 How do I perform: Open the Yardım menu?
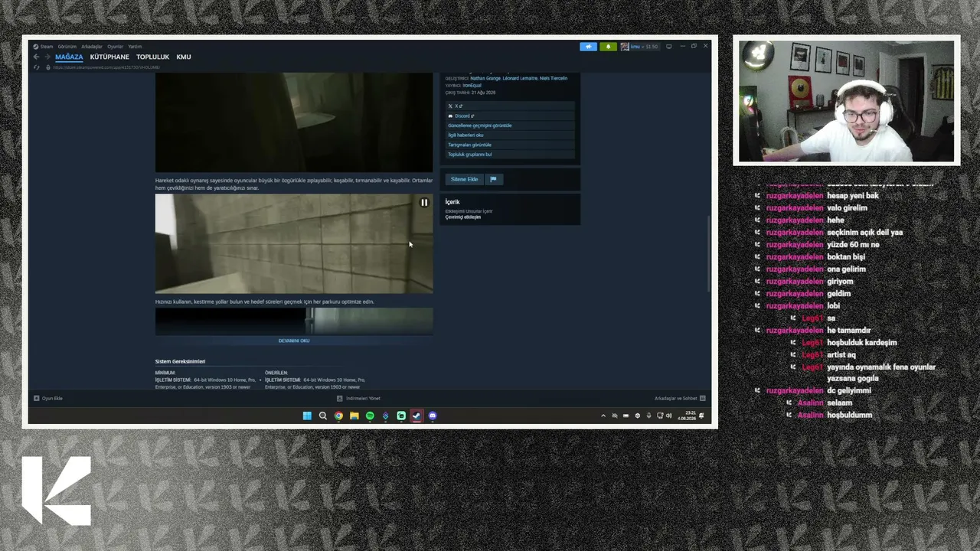coord(135,47)
